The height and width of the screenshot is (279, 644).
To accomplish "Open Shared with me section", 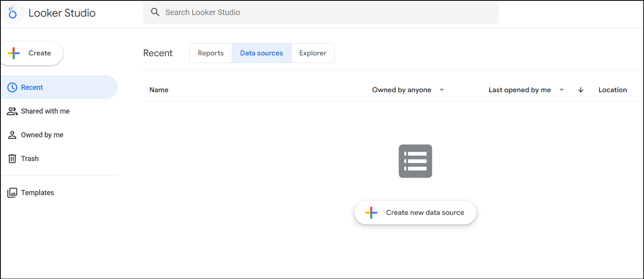I will pos(59,111).
